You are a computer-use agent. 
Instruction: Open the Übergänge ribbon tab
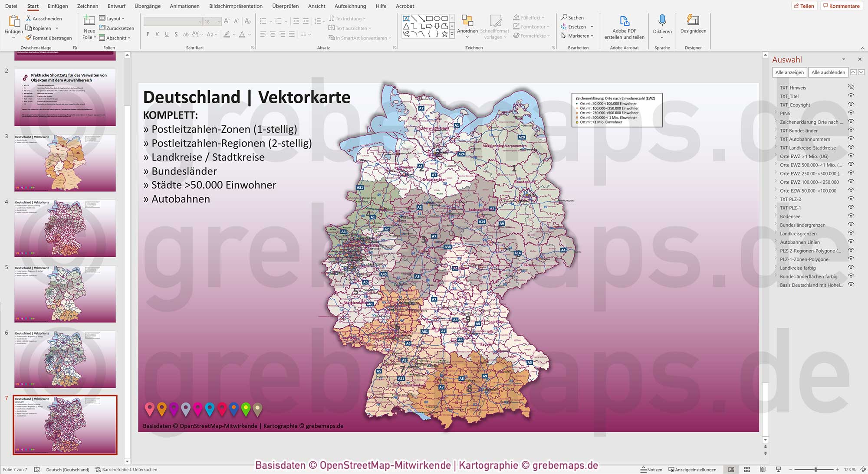coord(148,6)
